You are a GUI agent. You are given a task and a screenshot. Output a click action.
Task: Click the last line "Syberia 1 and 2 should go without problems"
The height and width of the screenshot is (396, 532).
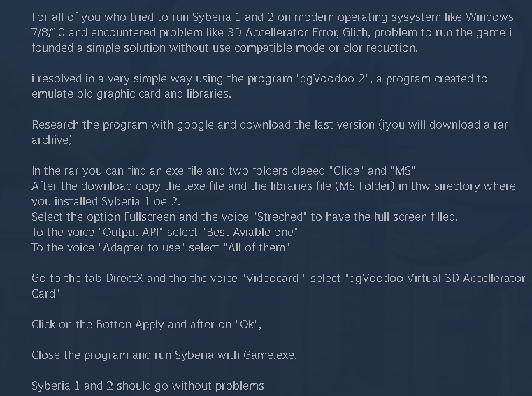[148, 386]
